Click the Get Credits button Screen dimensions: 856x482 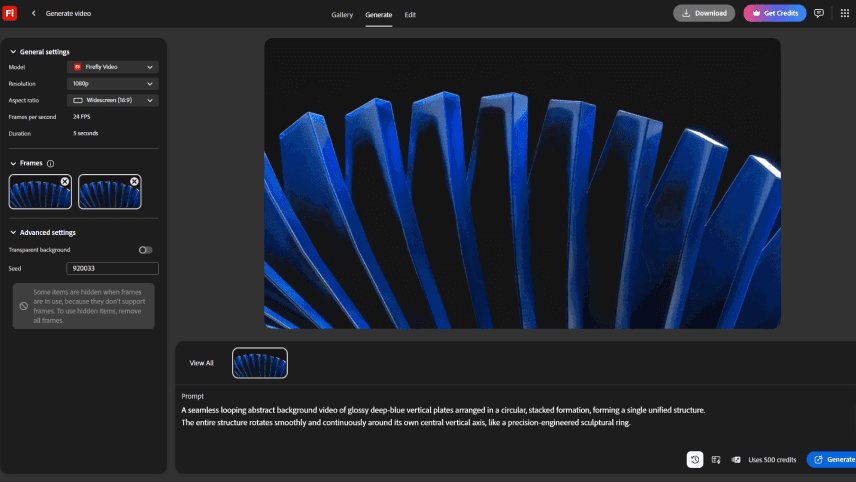tap(775, 13)
